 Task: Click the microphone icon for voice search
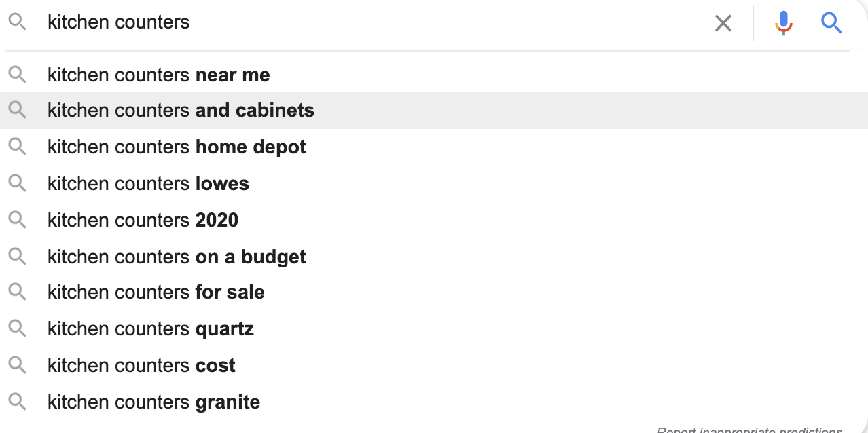783,22
